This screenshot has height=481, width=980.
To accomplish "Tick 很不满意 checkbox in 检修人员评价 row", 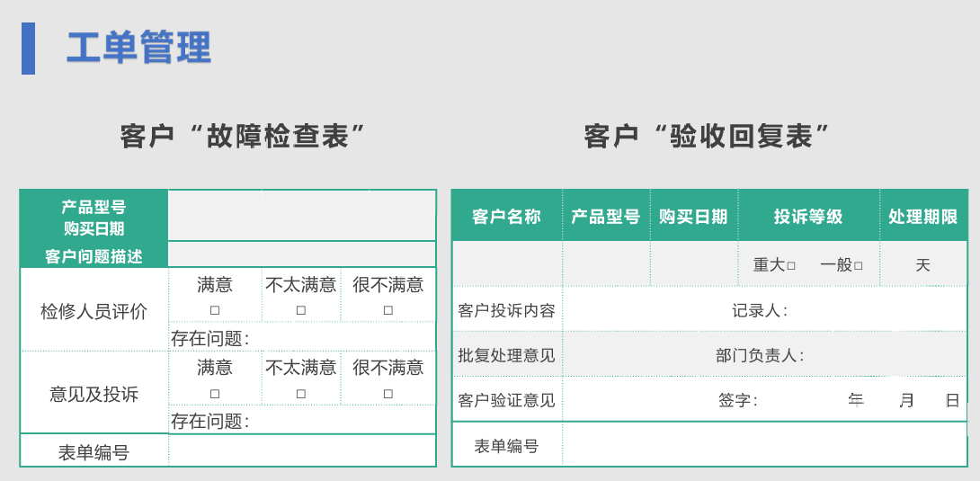I will pos(388,310).
